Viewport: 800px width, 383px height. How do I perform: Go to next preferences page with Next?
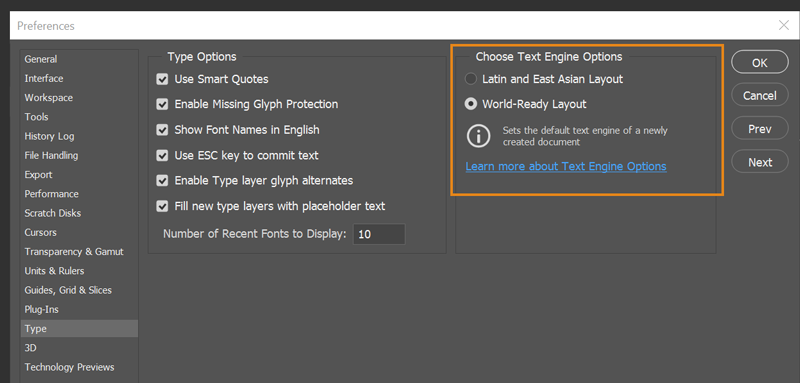pyautogui.click(x=760, y=162)
